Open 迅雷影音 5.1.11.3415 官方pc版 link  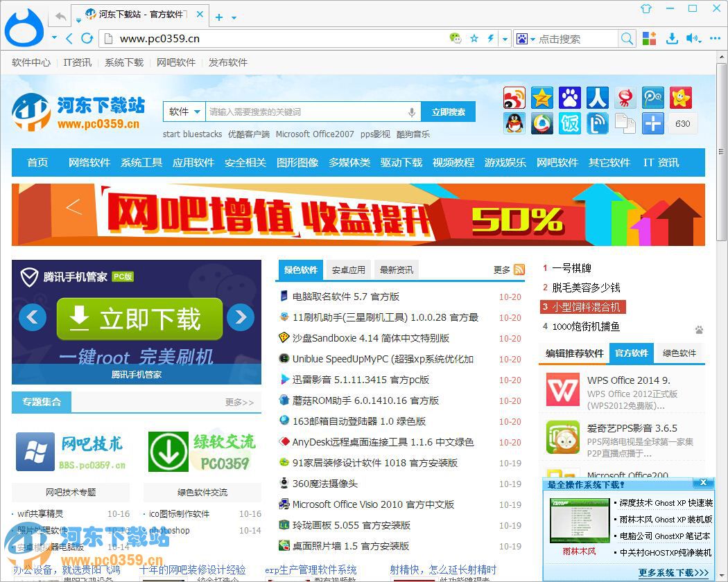click(361, 380)
